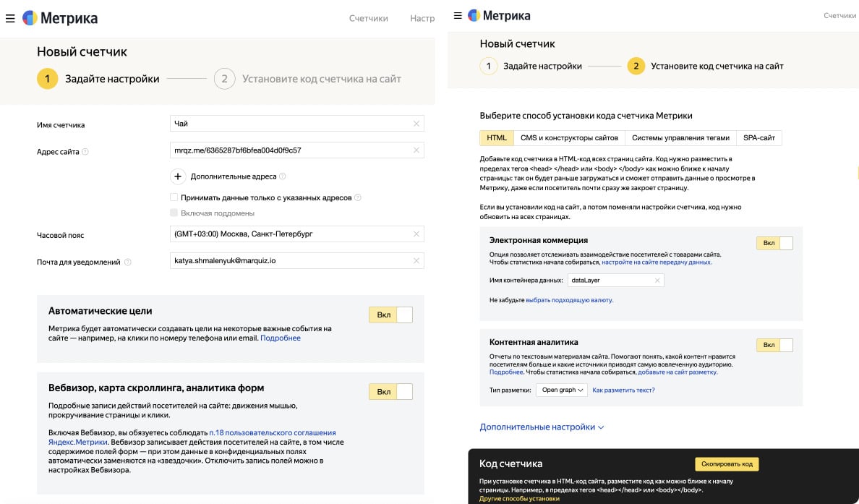Click the plus icon near Дополнительные адреса
Viewport: 859px width, 504px height.
(179, 176)
